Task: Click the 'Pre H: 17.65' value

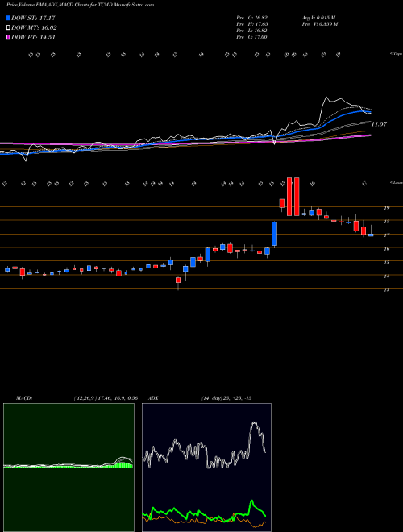Action: coord(251,24)
